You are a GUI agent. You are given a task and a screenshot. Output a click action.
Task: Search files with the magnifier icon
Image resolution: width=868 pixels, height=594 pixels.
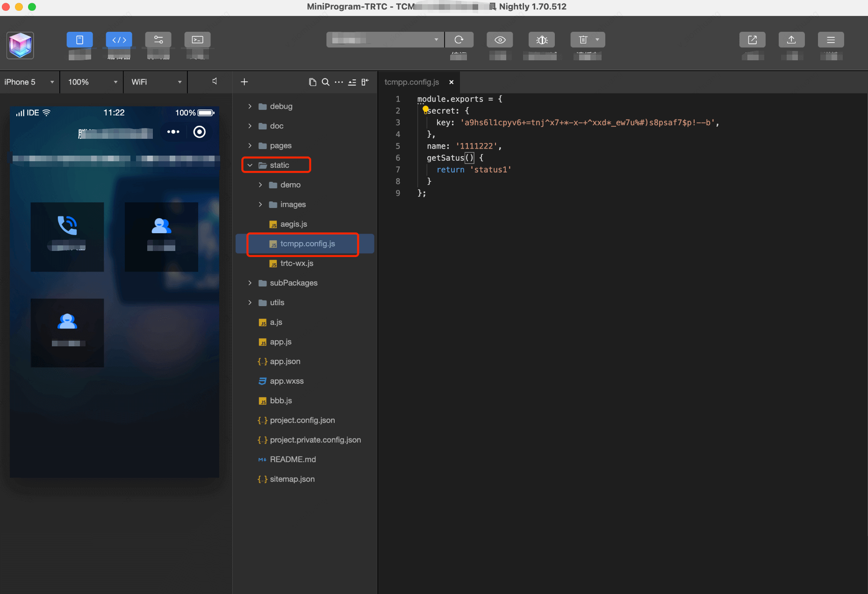coord(326,82)
